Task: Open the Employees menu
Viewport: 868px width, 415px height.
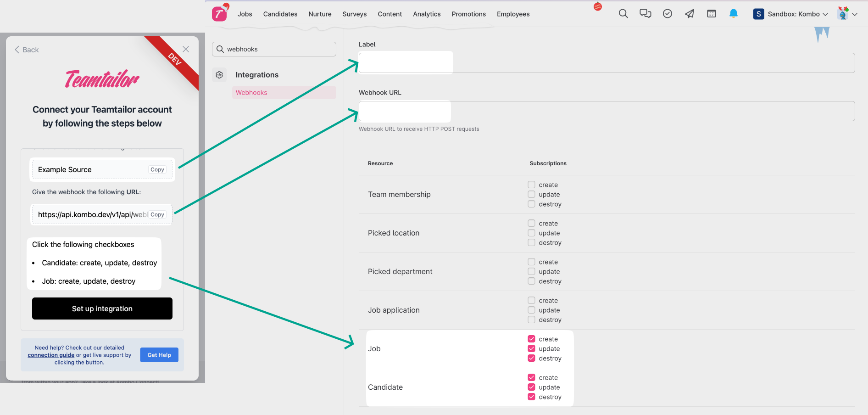Action: click(513, 14)
